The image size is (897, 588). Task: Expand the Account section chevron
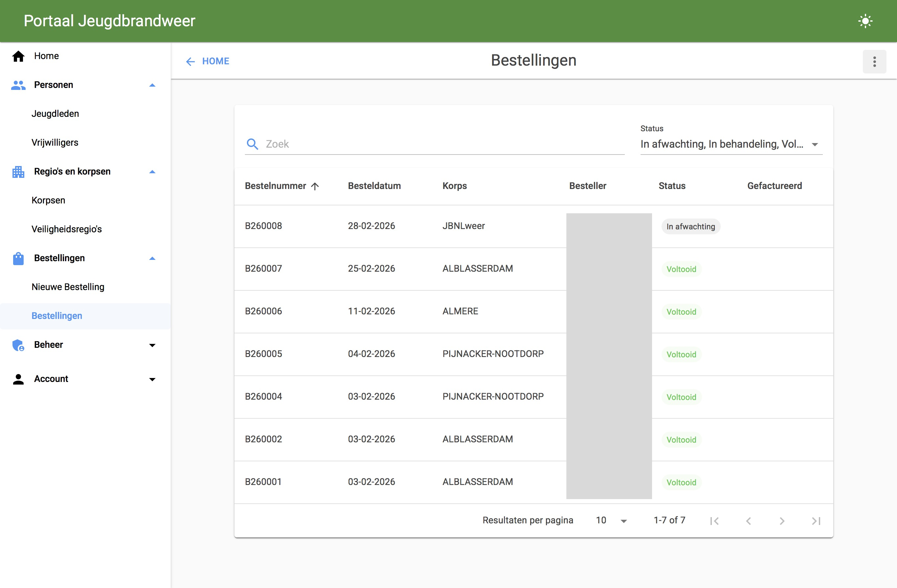[152, 379]
